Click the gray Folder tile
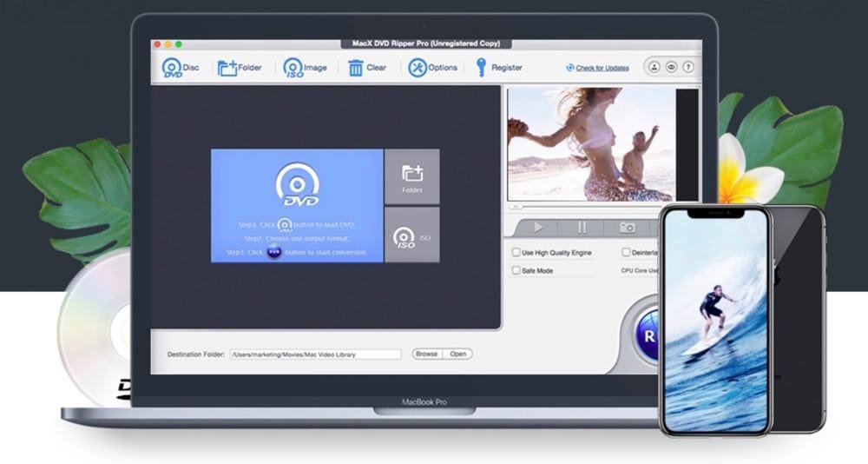The image size is (868, 464). point(411,176)
